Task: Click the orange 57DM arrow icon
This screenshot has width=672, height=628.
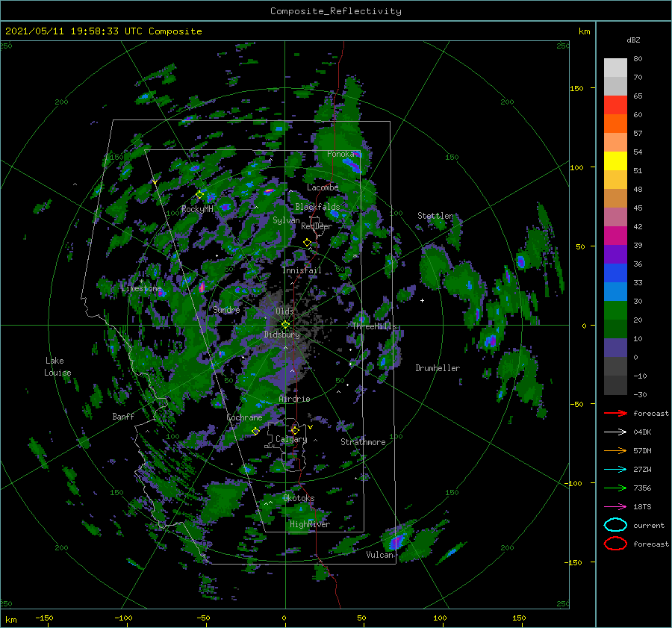Action: [615, 450]
